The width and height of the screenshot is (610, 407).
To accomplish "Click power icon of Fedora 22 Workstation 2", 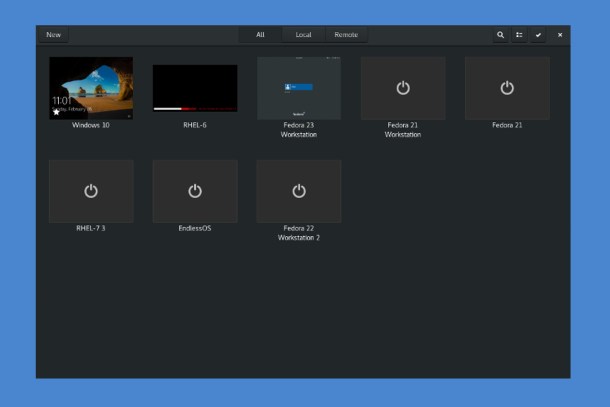I will [299, 191].
